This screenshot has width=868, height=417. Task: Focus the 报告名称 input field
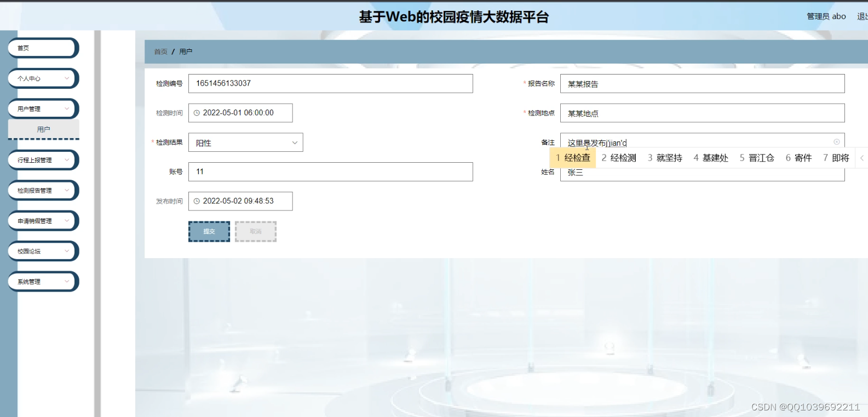click(702, 84)
